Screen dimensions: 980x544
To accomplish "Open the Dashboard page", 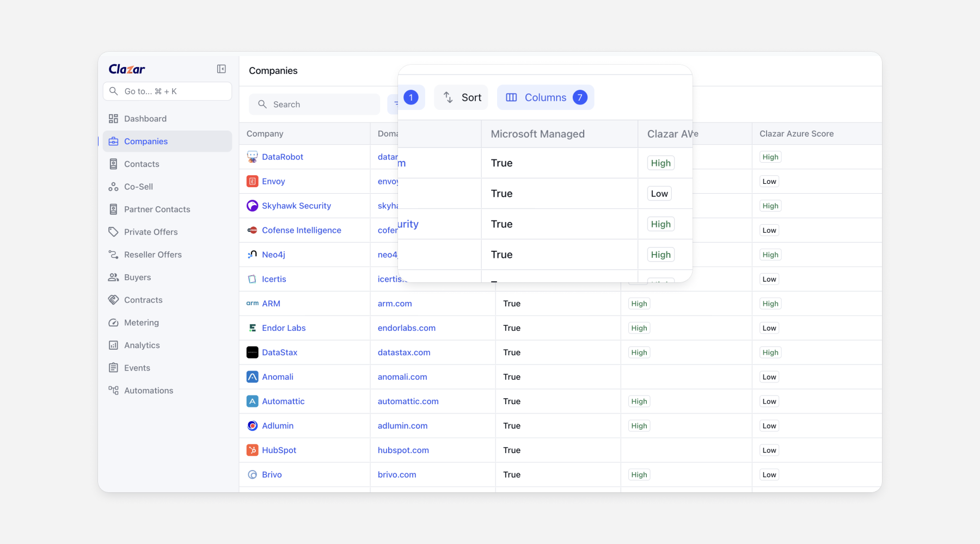I will [x=167, y=119].
